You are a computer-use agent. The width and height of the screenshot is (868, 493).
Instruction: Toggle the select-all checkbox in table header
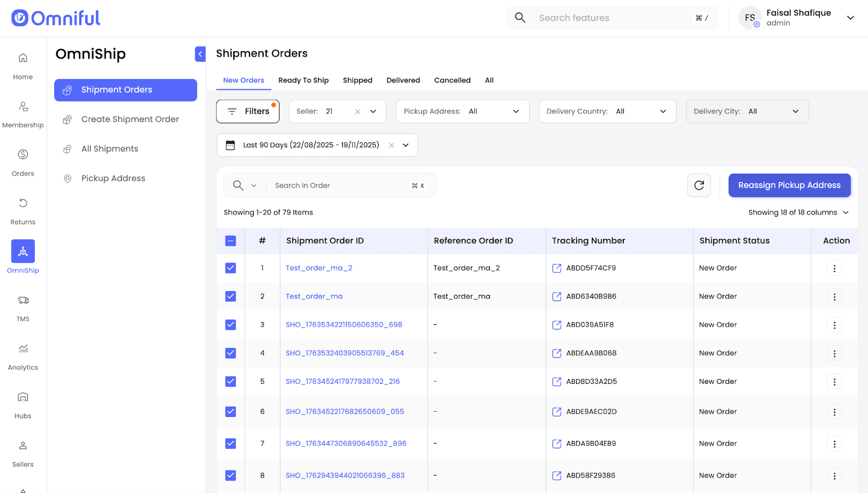231,241
